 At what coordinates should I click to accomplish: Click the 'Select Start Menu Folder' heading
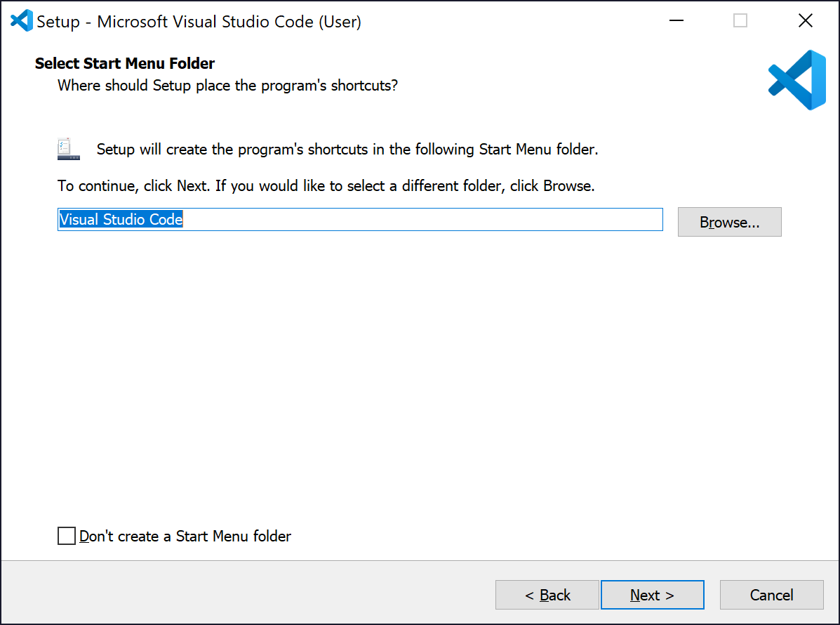coord(125,63)
